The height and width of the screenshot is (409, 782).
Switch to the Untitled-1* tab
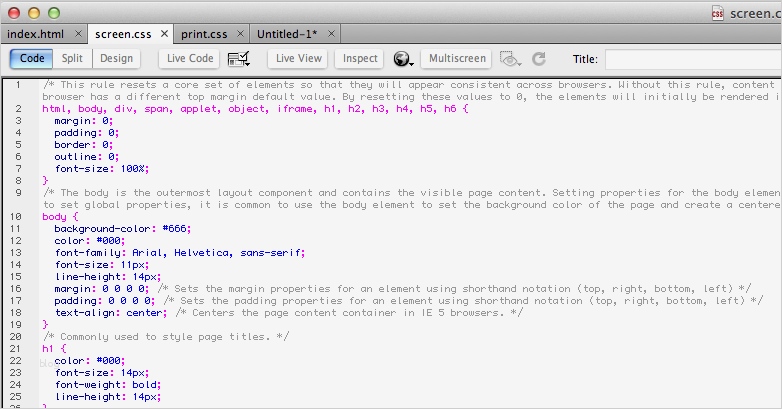pos(287,34)
